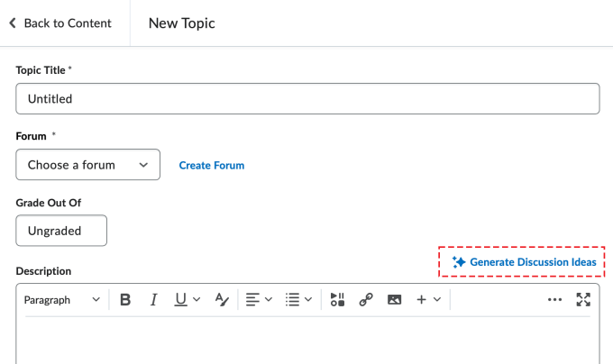The width and height of the screenshot is (613, 364).
Task: Toggle bold formatting in Description editor
Action: coord(125,300)
